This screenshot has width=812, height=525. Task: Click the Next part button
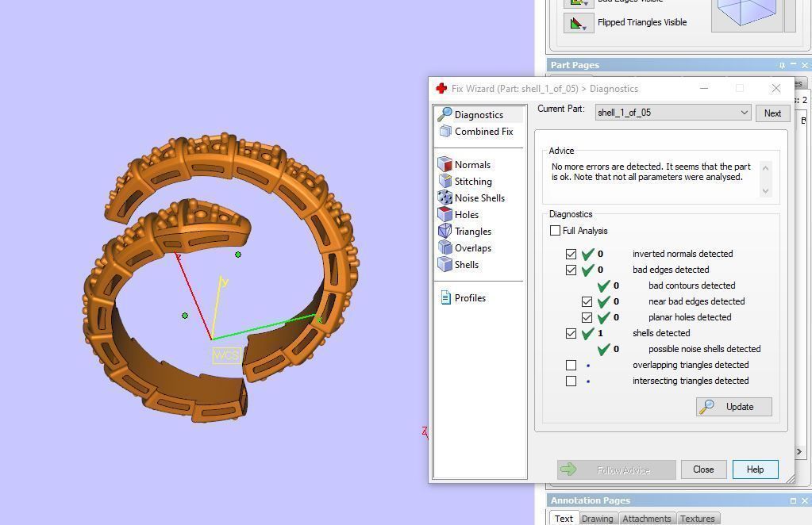pos(772,113)
